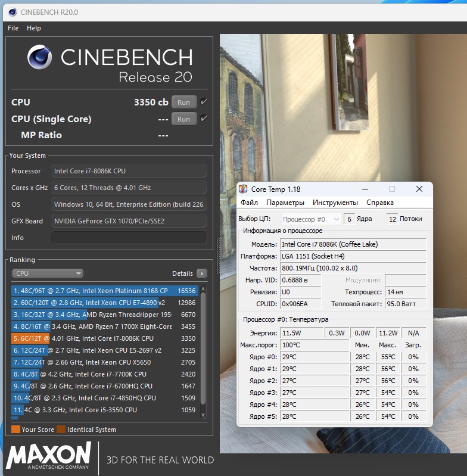
Task: Click the Частота value 800.19МГц
Action: [x=353, y=268]
